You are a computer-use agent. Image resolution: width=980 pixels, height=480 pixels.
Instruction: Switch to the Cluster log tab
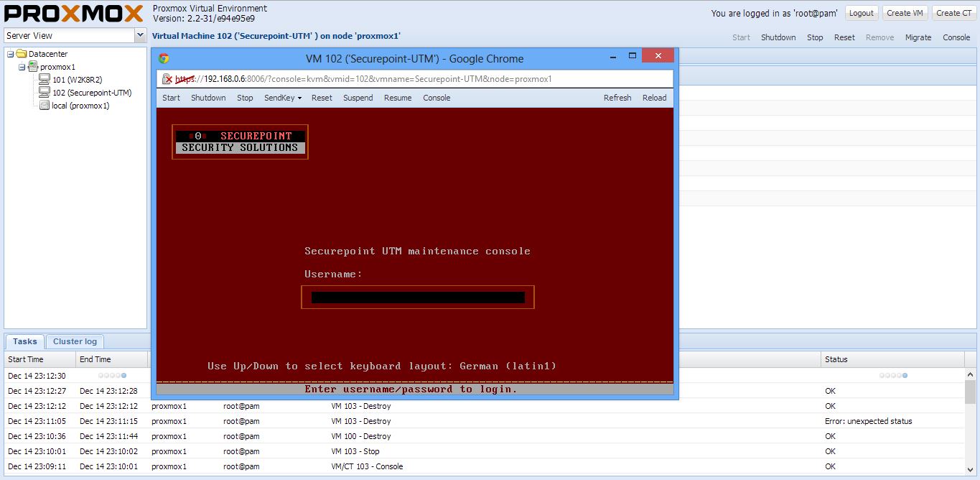75,341
